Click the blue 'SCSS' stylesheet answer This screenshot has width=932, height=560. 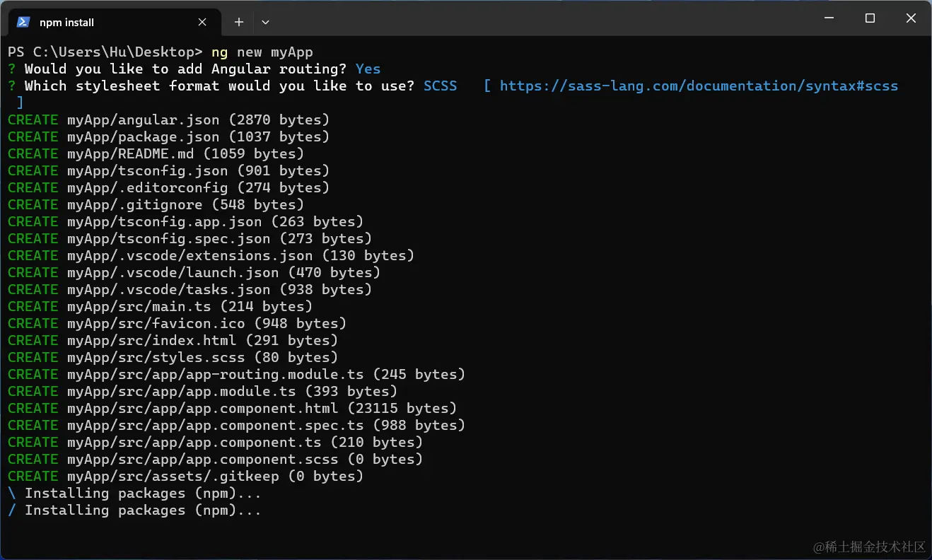pyautogui.click(x=440, y=86)
